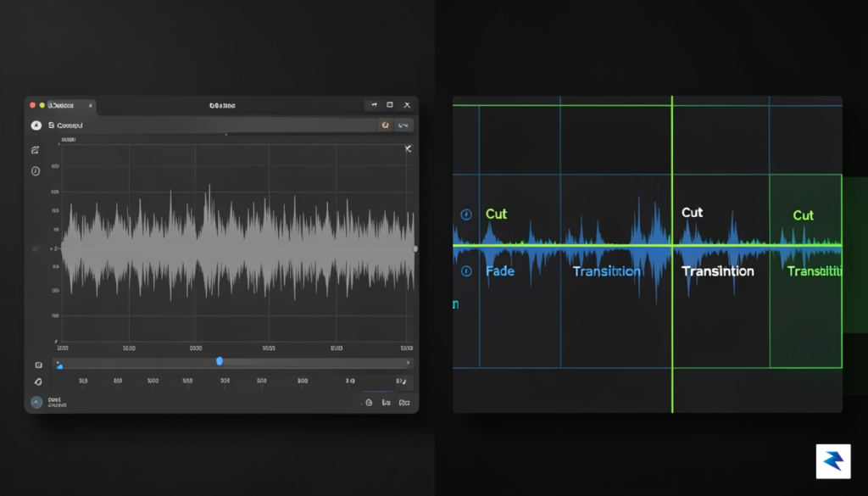Click the dark squiggle button next to orange button
The width and height of the screenshot is (868, 496).
[x=403, y=125]
